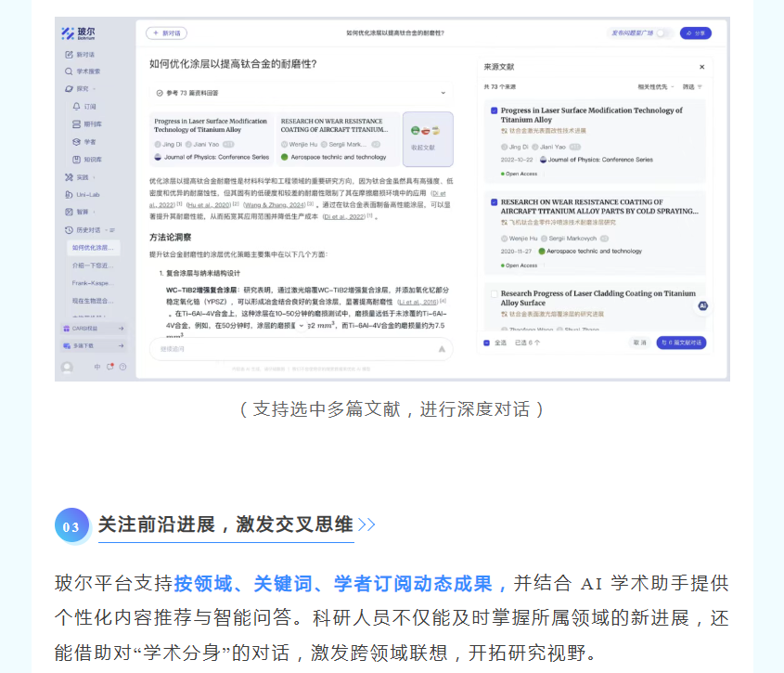Check the Research Progress of Laser Cladding paper
The height and width of the screenshot is (673, 784).
click(494, 293)
